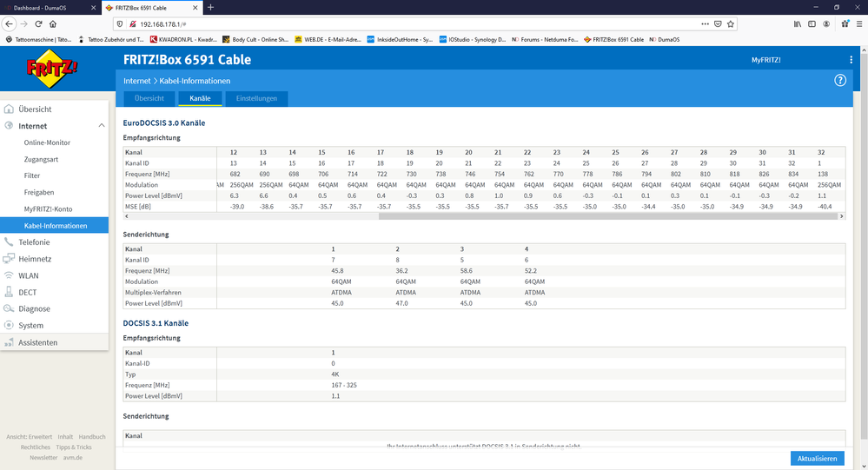This screenshot has width=868, height=470.
Task: Click the browser home icon
Action: (x=53, y=24)
